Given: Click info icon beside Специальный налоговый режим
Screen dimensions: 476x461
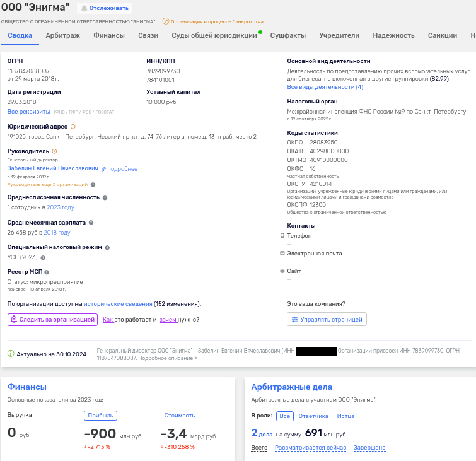Looking at the screenshot, I should 106,247.
